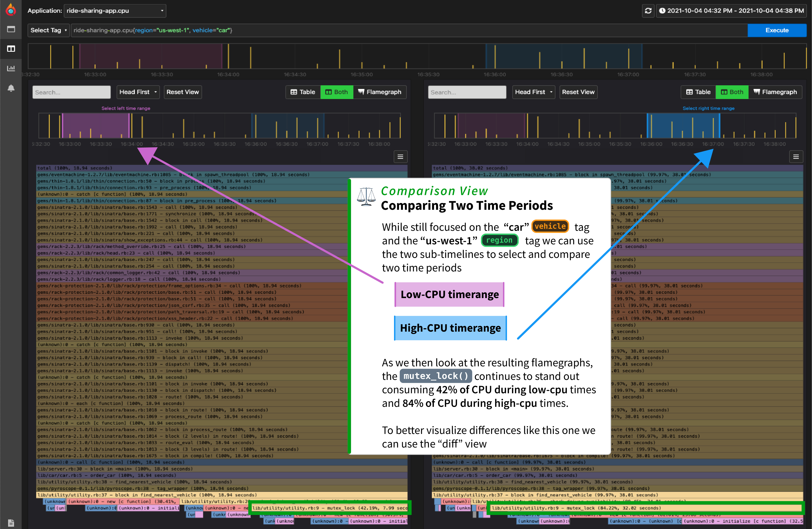Open the diff view chart icon
This screenshot has height=529, width=812.
click(11, 68)
